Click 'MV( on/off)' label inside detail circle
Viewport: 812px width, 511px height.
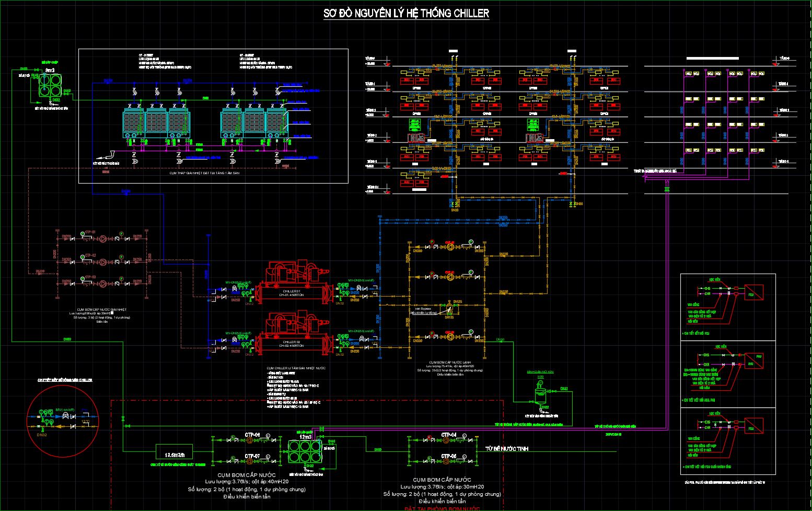(65, 410)
